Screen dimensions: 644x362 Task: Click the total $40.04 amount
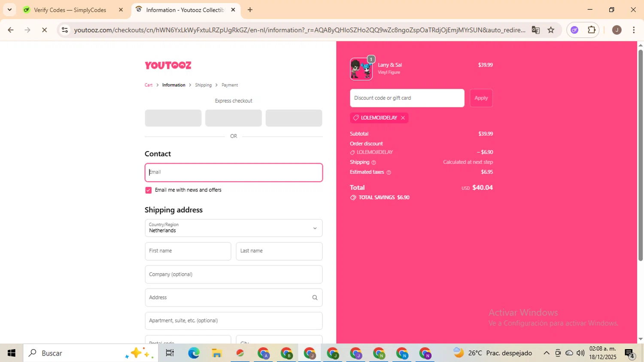pyautogui.click(x=483, y=188)
